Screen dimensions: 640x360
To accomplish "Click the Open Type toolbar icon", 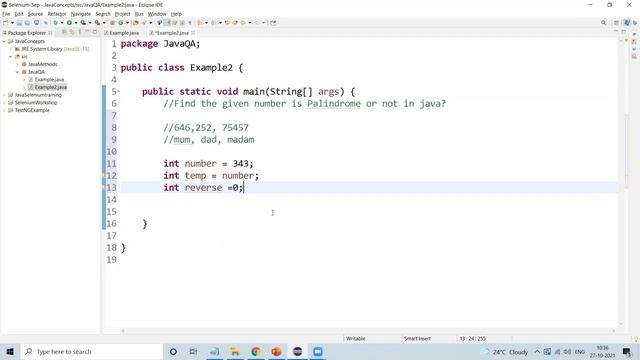I will click(136, 23).
